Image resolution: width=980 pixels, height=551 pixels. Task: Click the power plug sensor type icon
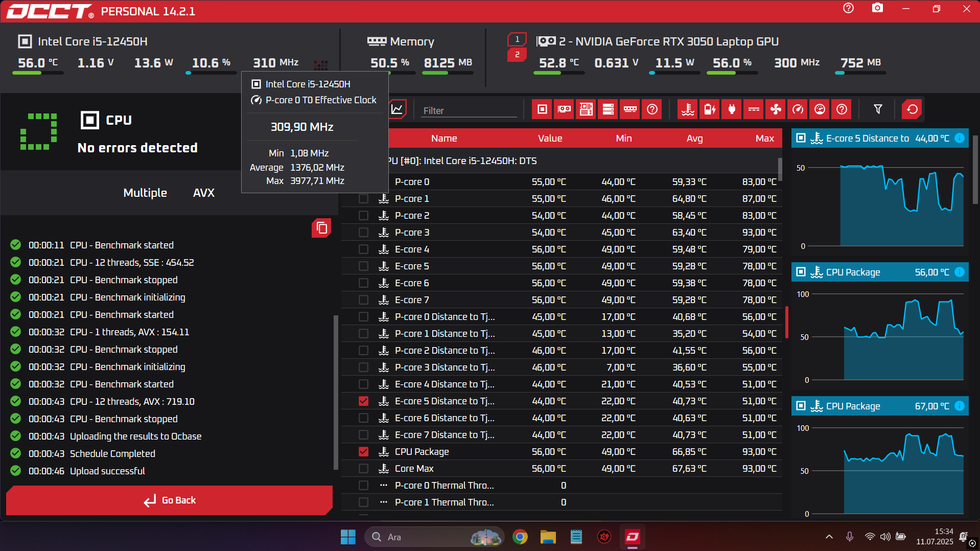pos(732,109)
